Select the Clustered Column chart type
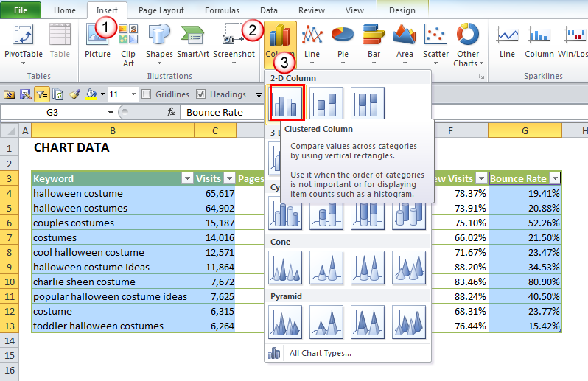Viewport: 588px width, 381px height. 285,102
